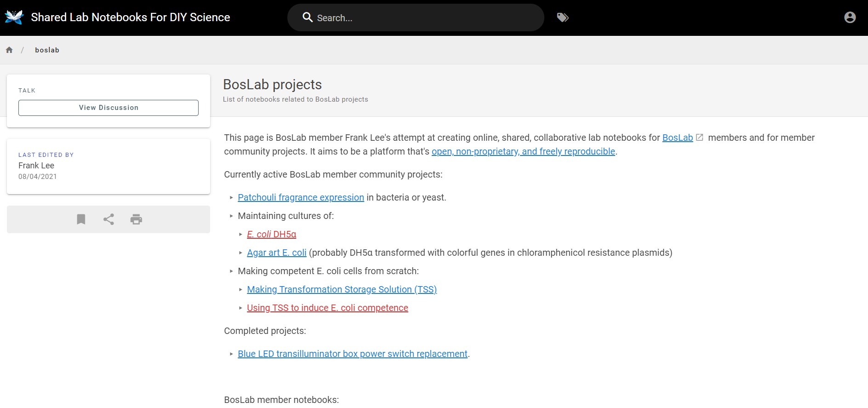868x408 pixels.
Task: Open the tags icon in header
Action: pyautogui.click(x=563, y=17)
